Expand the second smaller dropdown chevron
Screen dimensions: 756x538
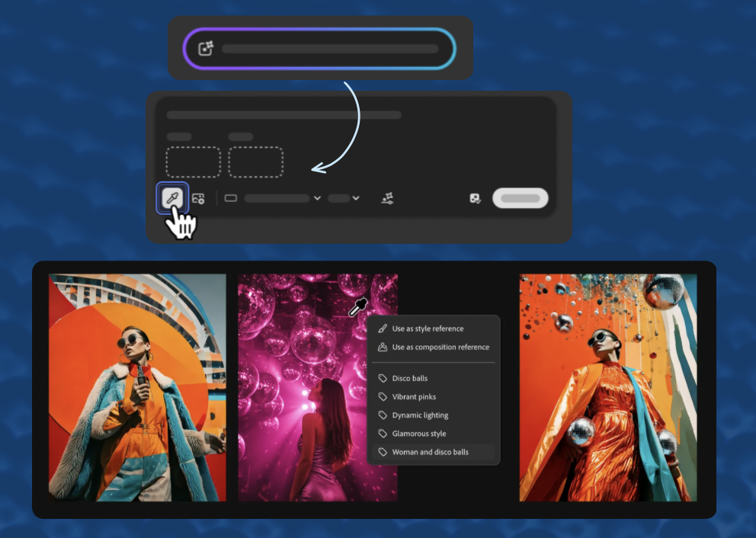(x=356, y=198)
